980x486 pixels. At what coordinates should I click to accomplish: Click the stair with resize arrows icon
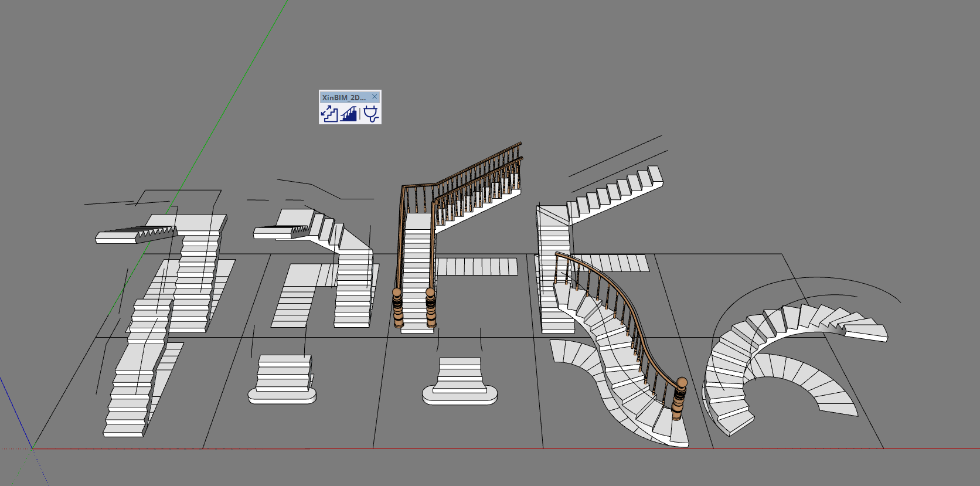pos(329,113)
